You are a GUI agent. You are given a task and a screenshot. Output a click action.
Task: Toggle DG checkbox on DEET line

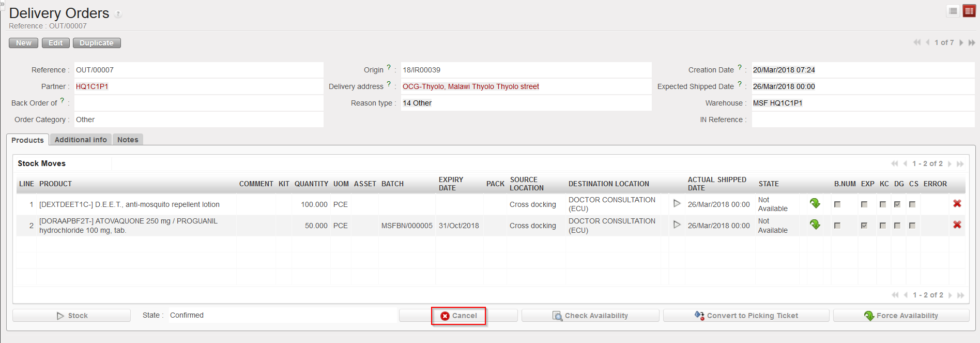click(x=897, y=204)
